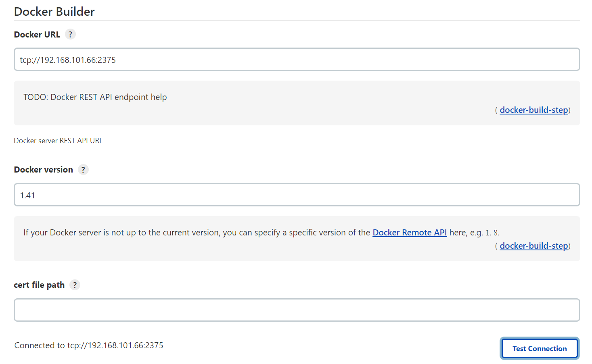Show help for cert file path

[75, 285]
